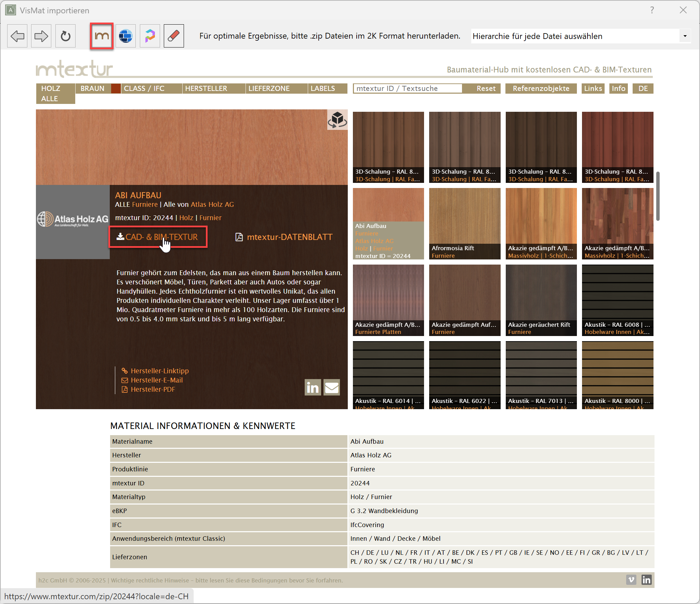Open the Hersteller-PDF link
The width and height of the screenshot is (700, 604).
pos(148,389)
